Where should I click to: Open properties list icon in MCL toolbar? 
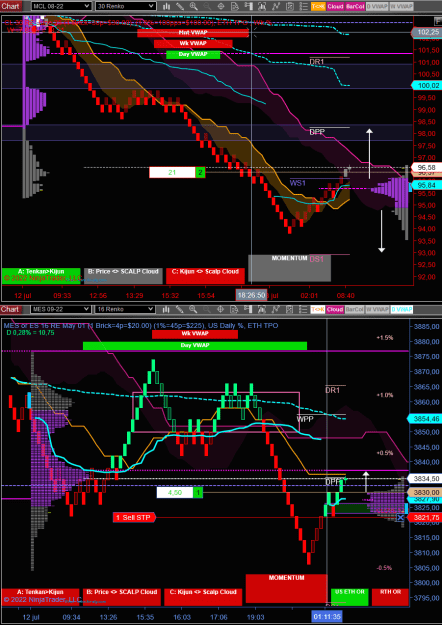(x=304, y=6)
